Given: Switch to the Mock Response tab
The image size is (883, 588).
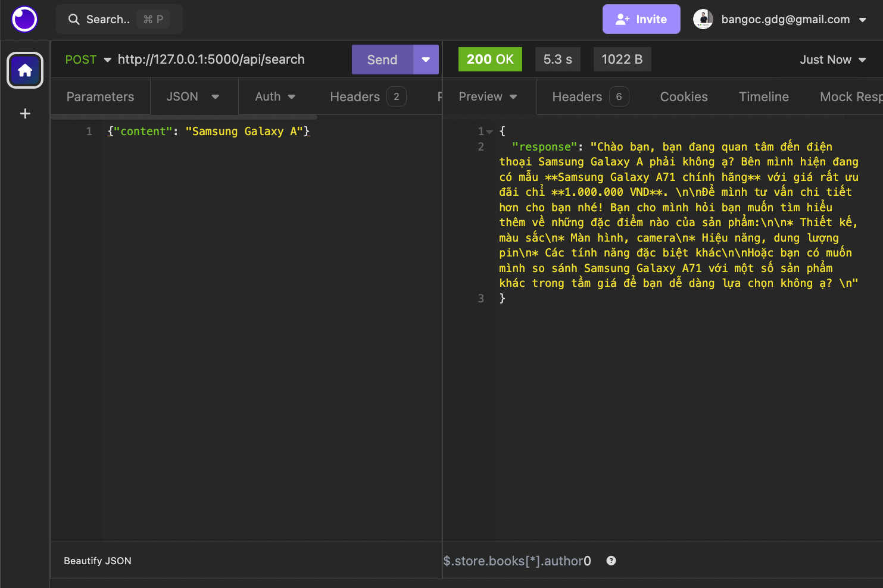Looking at the screenshot, I should click(851, 96).
